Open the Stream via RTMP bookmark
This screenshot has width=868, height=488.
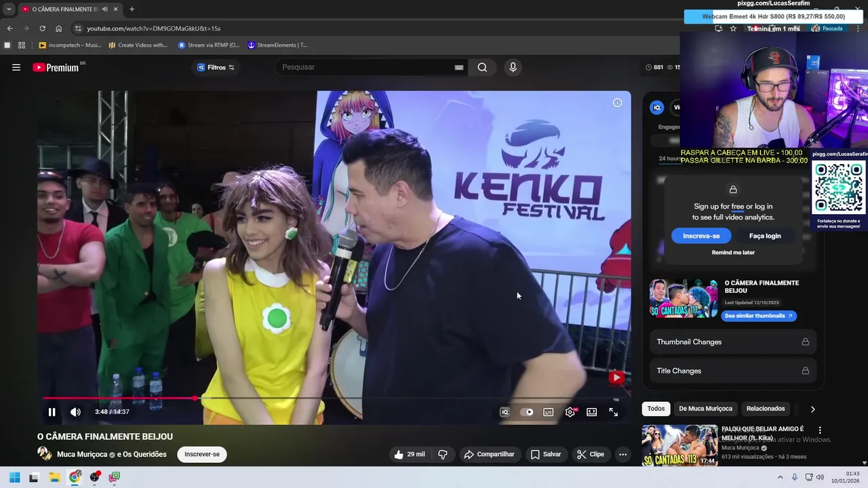208,45
